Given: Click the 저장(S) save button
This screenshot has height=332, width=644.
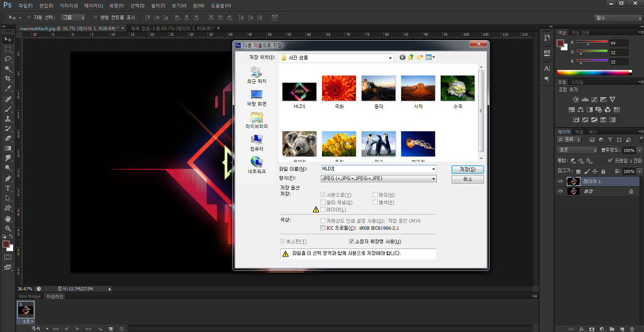Looking at the screenshot, I should (x=467, y=169).
